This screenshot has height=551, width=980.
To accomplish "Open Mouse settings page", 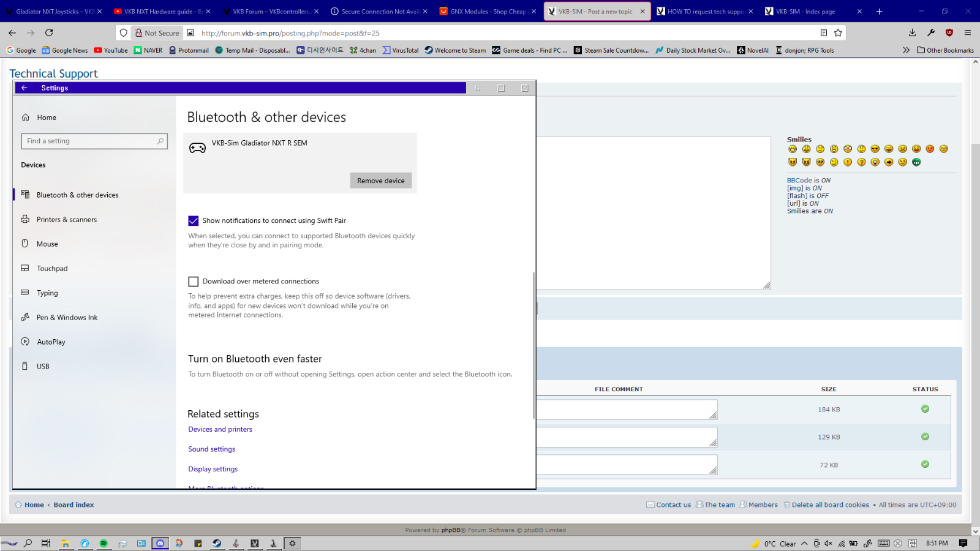I will coord(47,244).
